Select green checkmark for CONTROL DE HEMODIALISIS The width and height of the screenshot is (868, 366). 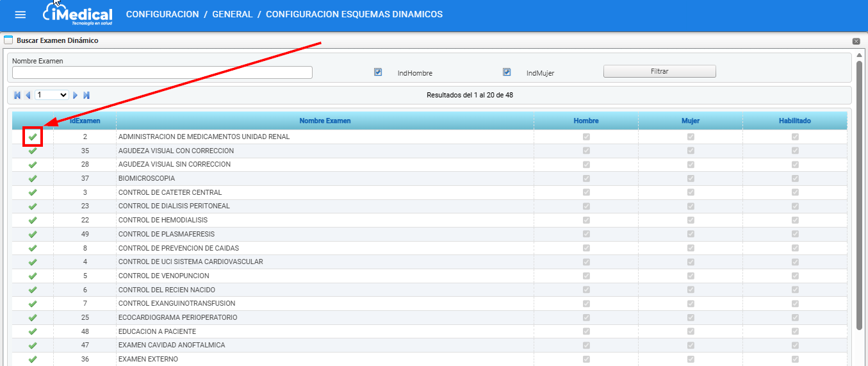coord(33,220)
